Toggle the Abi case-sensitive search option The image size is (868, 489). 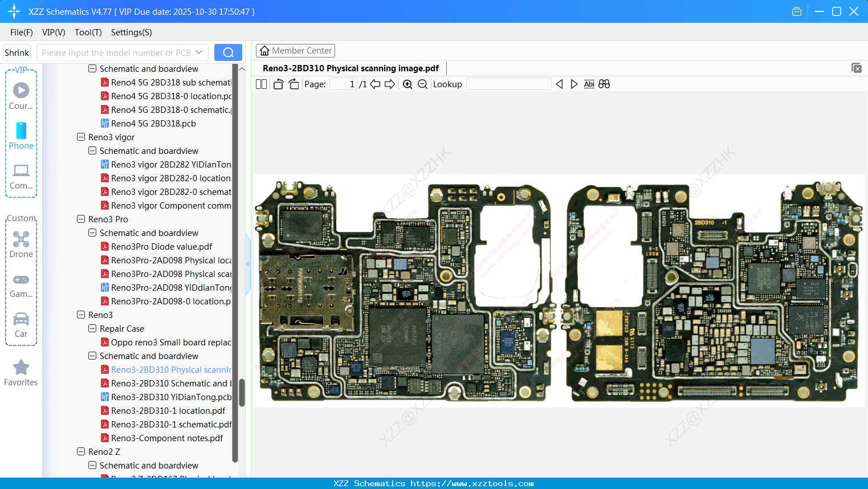click(589, 84)
